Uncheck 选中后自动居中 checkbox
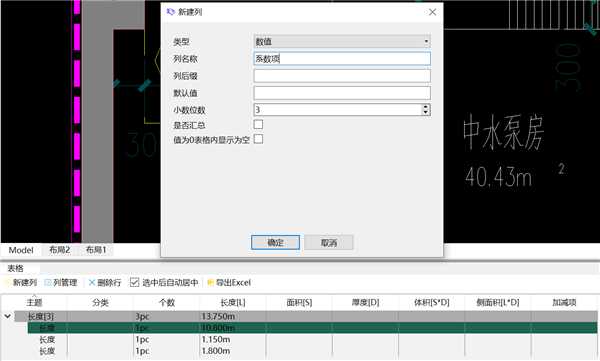Screen dimensions: 600x361 tap(134, 283)
